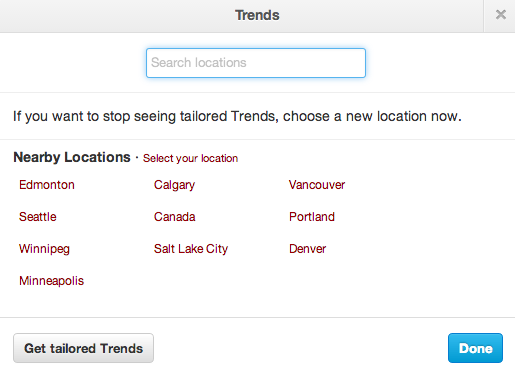The width and height of the screenshot is (515, 376).
Task: Focus the Search locations field
Action: [x=256, y=63]
